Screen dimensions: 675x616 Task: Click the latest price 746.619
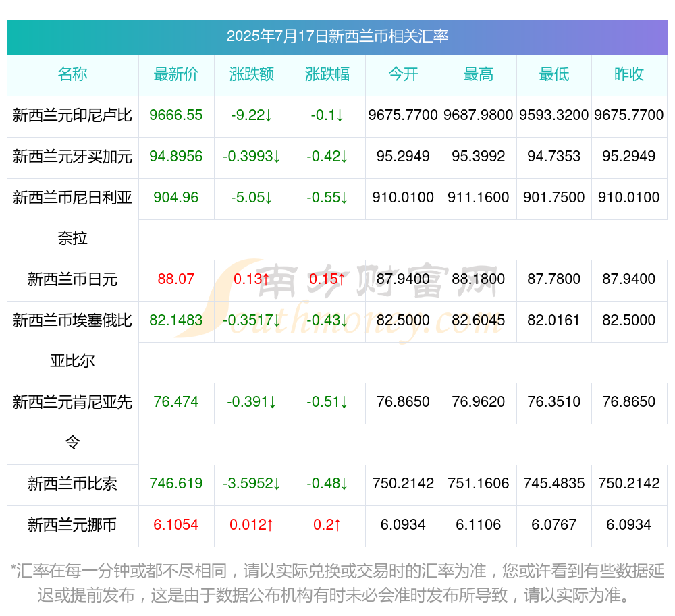[176, 484]
